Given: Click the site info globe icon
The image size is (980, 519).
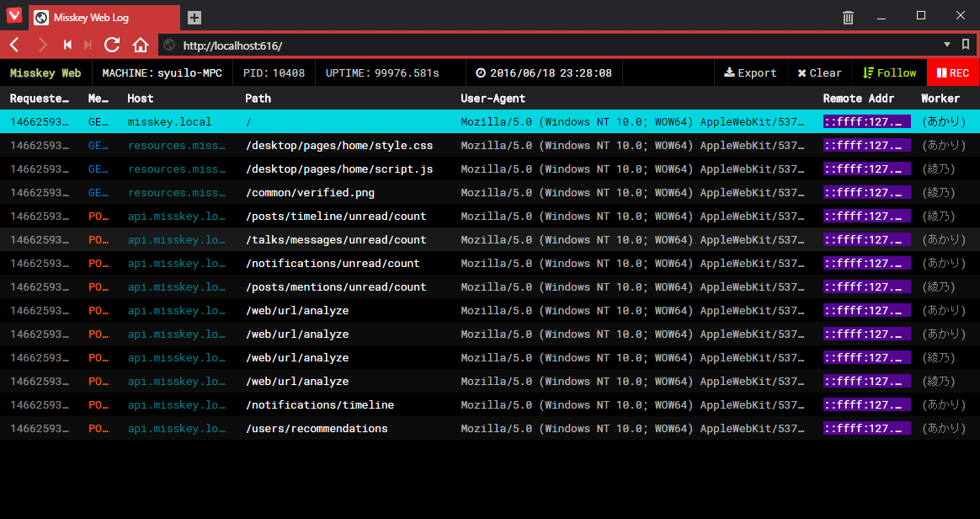Looking at the screenshot, I should pyautogui.click(x=169, y=45).
